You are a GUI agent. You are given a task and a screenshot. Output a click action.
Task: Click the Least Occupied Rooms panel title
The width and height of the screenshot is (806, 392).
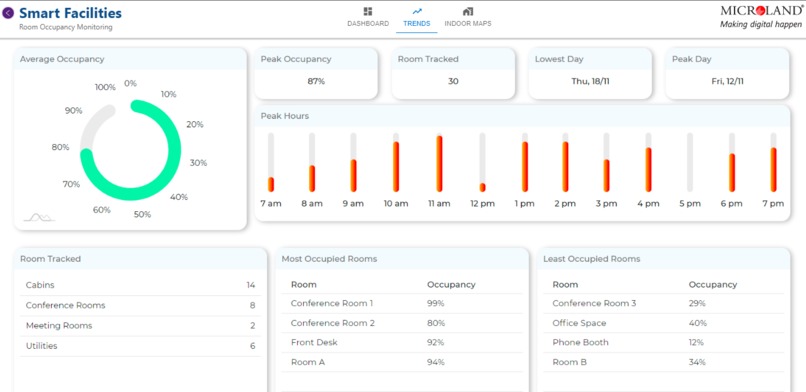pyautogui.click(x=592, y=259)
